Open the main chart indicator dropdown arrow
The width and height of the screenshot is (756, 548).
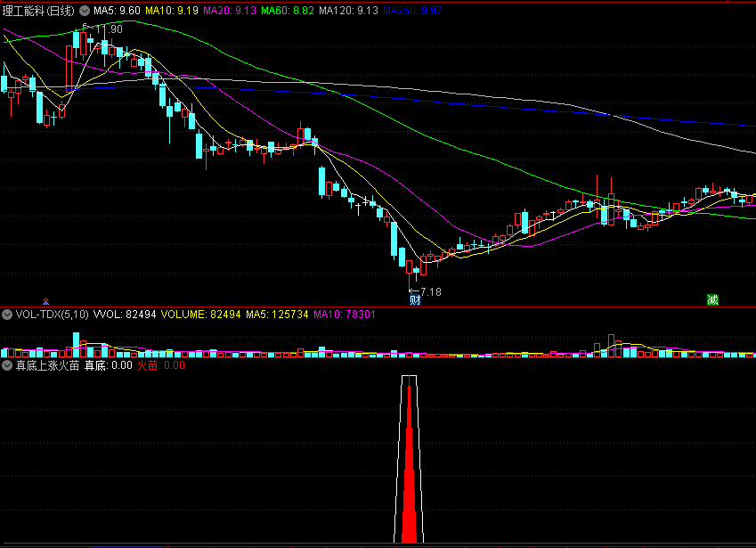(x=85, y=11)
